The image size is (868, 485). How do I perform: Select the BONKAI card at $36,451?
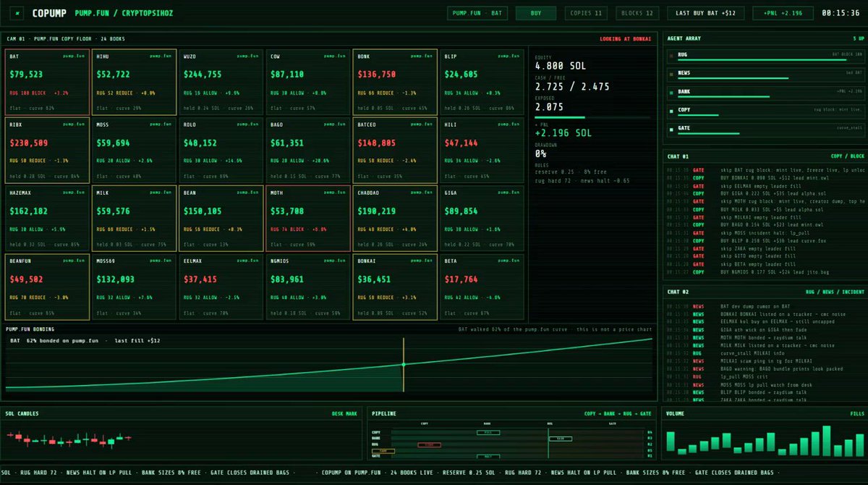pyautogui.click(x=396, y=286)
